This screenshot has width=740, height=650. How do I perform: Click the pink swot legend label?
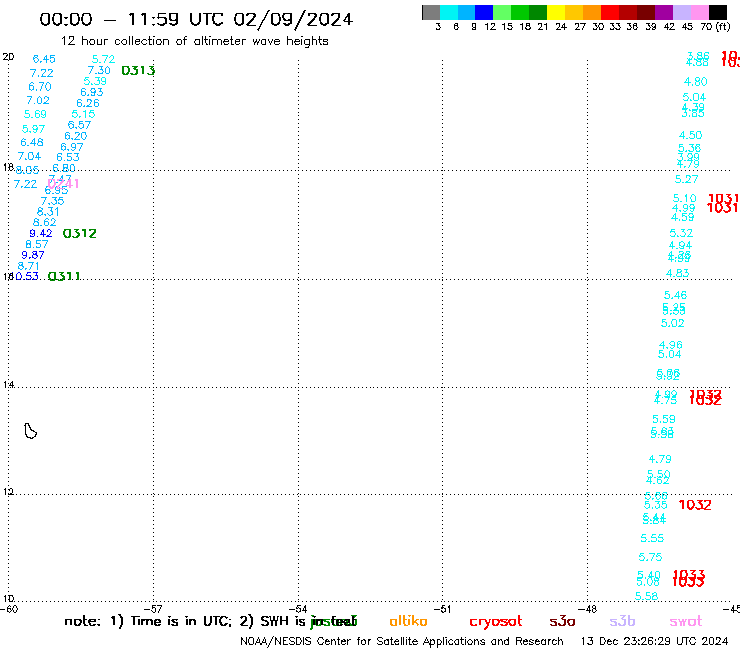point(686,621)
